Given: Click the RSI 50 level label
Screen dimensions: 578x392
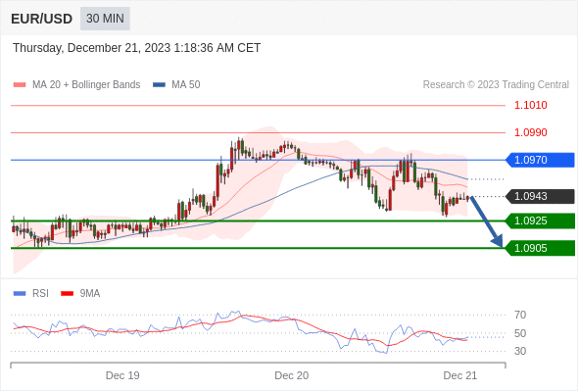Looking at the screenshot, I should (520, 333).
